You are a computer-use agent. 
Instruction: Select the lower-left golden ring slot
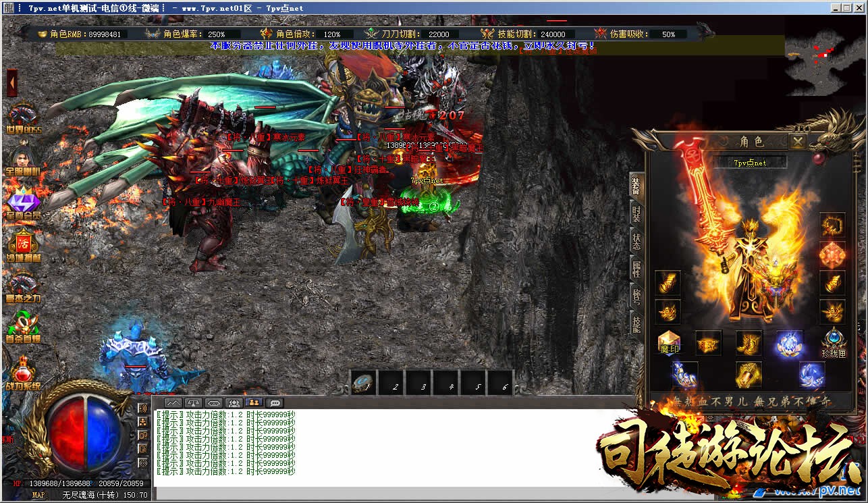click(668, 312)
